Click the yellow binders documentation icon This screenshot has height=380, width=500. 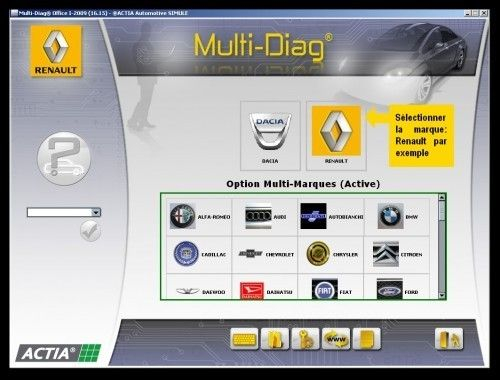click(x=275, y=339)
